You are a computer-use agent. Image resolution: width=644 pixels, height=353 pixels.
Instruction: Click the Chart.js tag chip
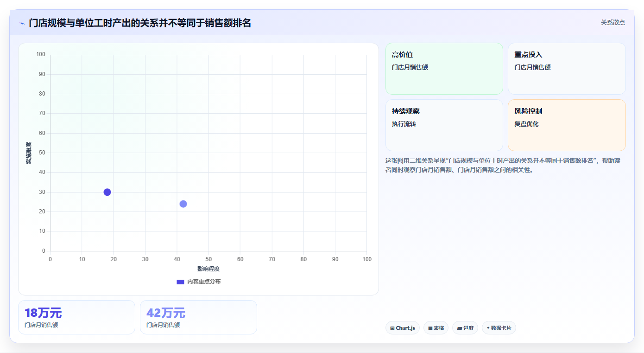[403, 328]
